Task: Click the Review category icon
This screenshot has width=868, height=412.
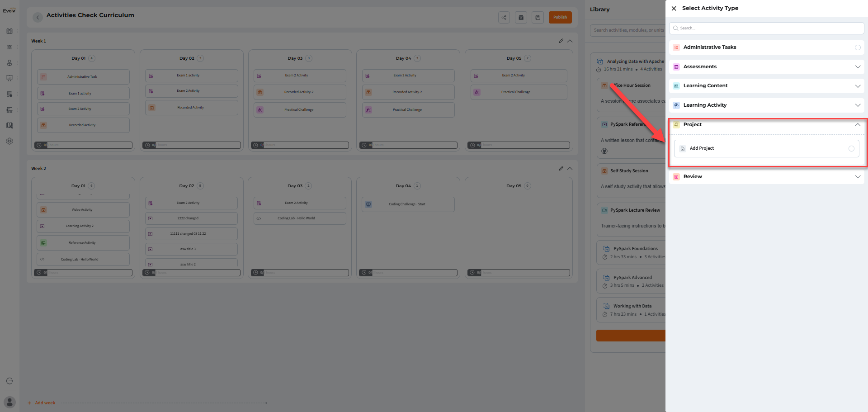Action: (x=676, y=177)
